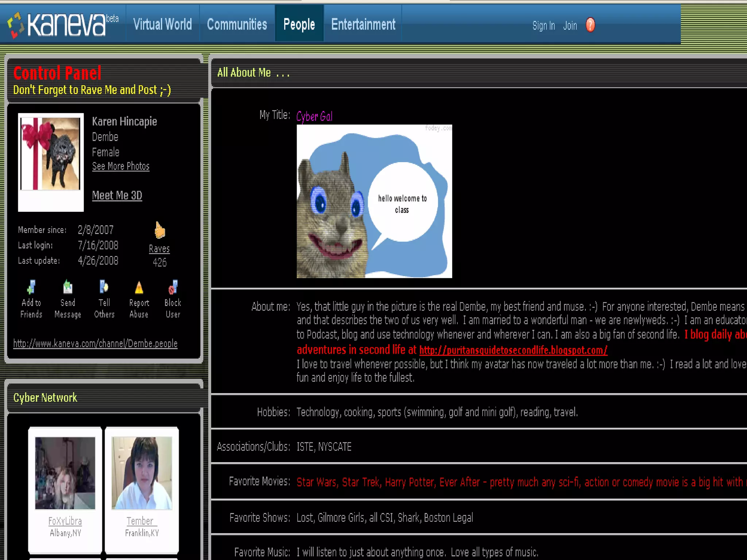747x560 pixels.
Task: Click the Block User icon
Action: click(173, 287)
